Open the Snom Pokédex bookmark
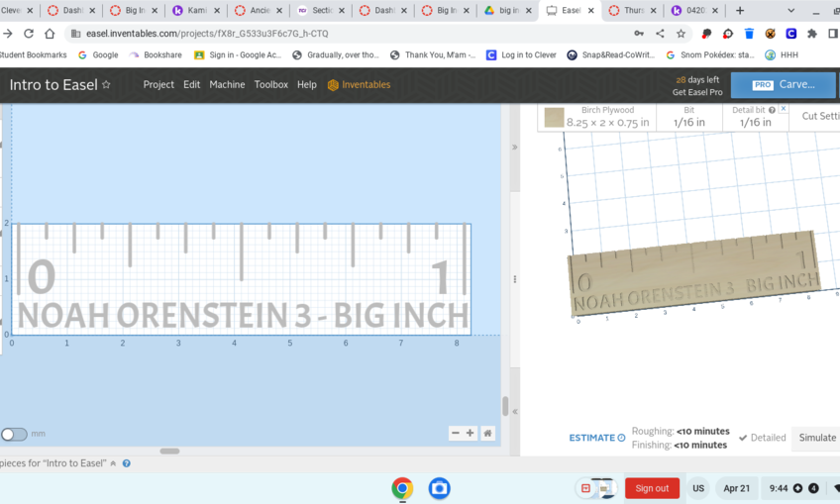 (x=710, y=54)
